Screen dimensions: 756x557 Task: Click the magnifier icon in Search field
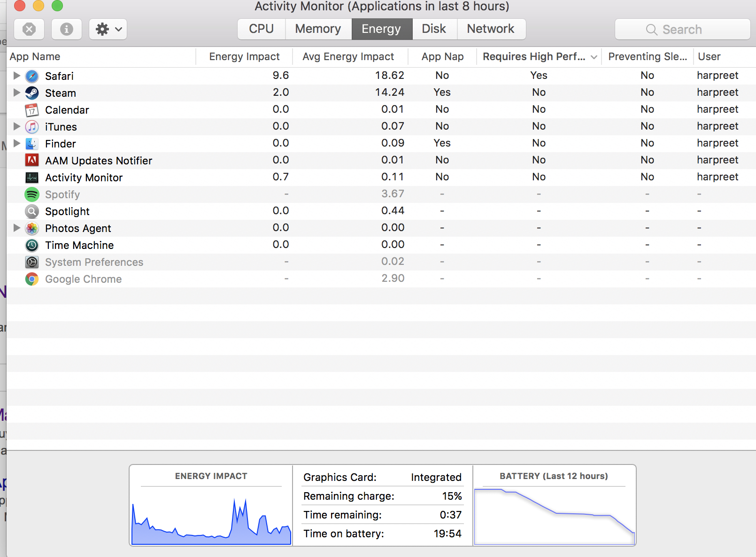(651, 30)
